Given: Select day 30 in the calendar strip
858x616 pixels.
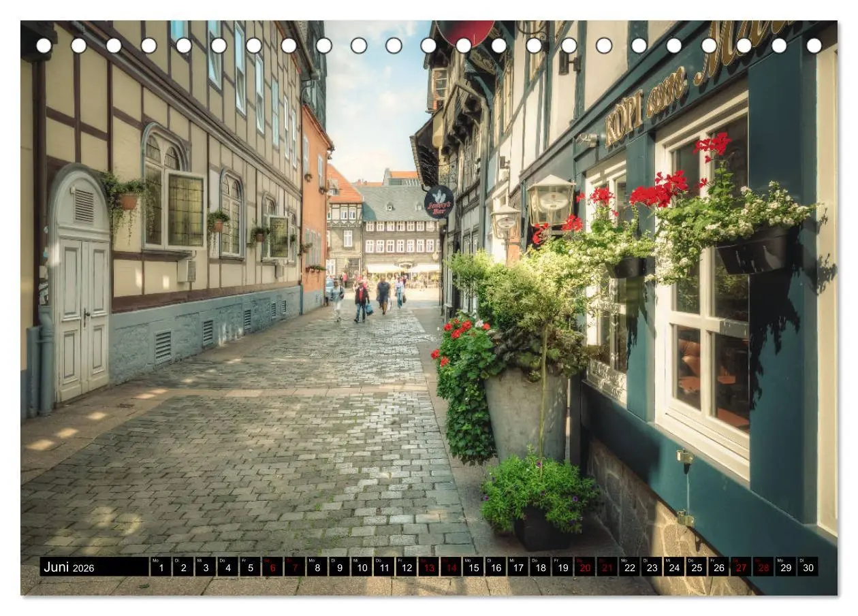Looking at the screenshot, I should click(808, 567).
